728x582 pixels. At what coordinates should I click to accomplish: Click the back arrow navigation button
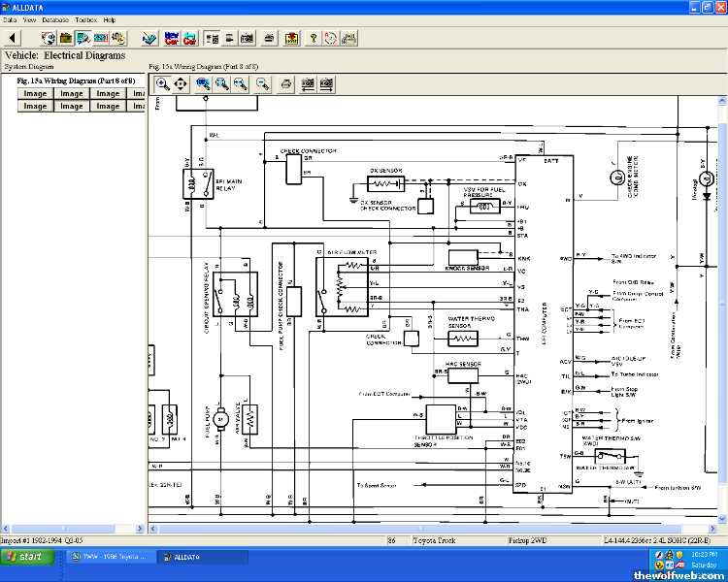[13, 39]
